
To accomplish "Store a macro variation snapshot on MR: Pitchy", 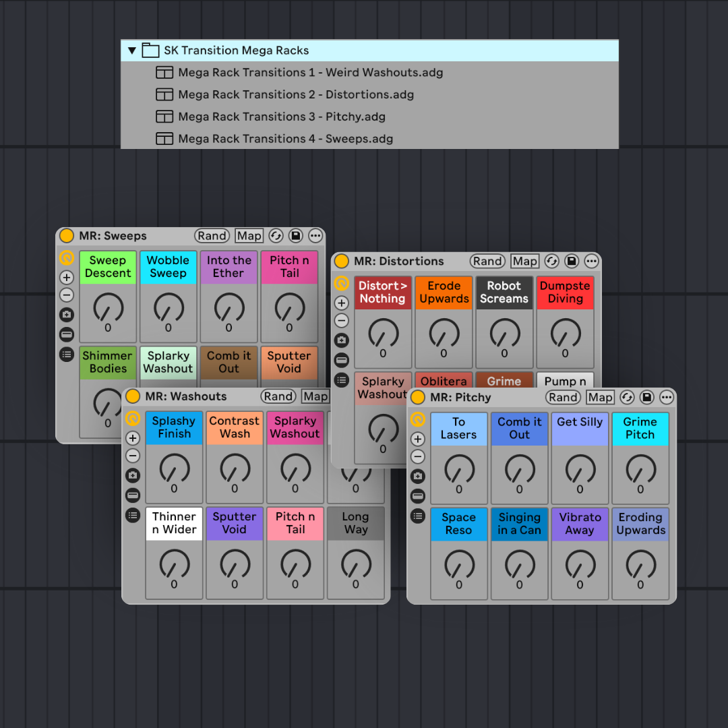I will click(418, 476).
